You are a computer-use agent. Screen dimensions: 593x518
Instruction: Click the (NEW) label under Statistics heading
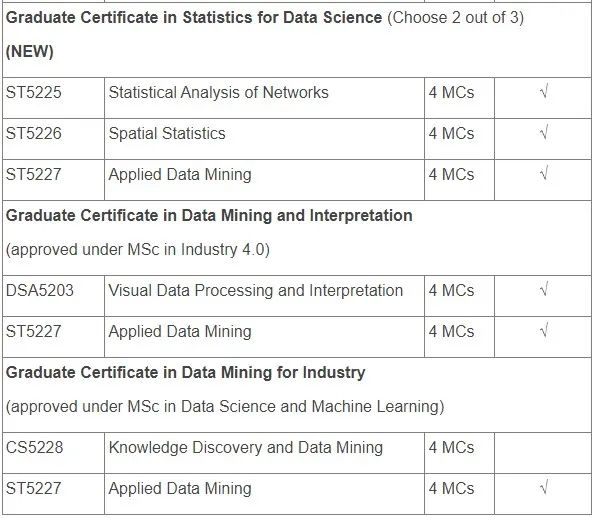tap(29, 52)
